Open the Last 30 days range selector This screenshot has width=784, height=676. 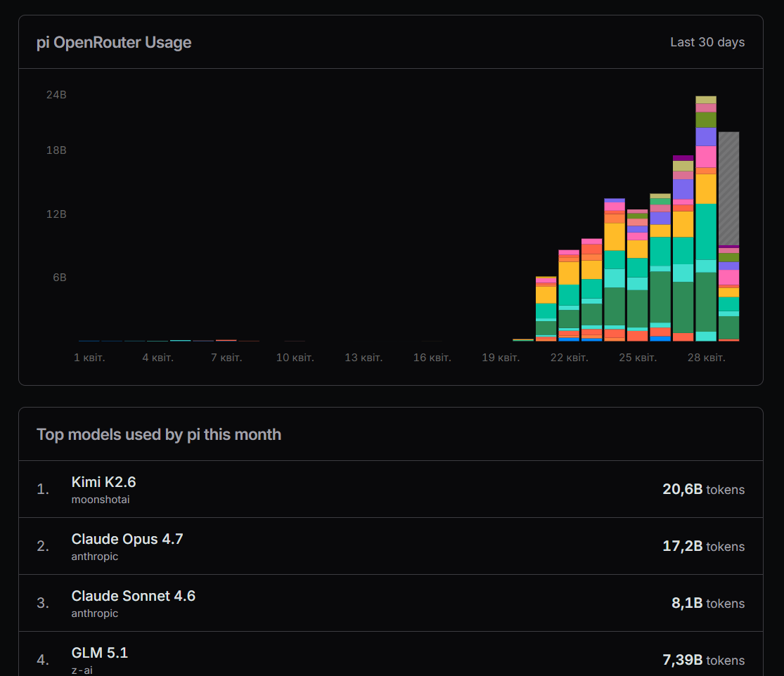coord(707,42)
